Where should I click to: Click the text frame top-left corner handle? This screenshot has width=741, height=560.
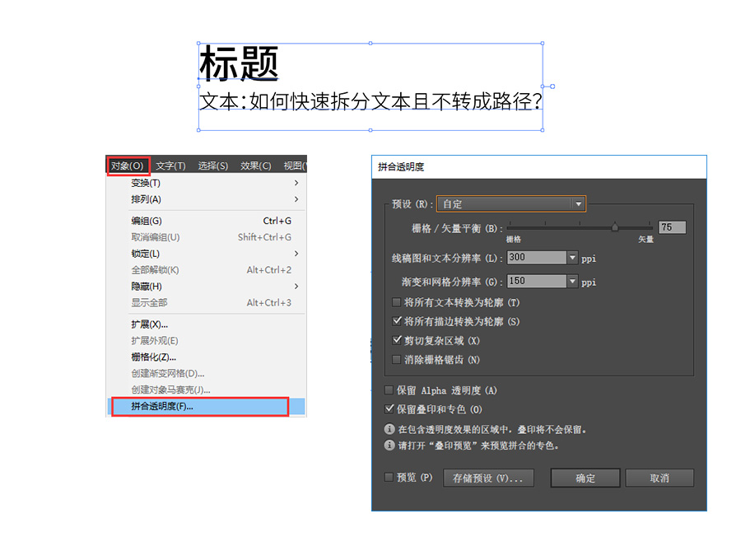[198, 44]
